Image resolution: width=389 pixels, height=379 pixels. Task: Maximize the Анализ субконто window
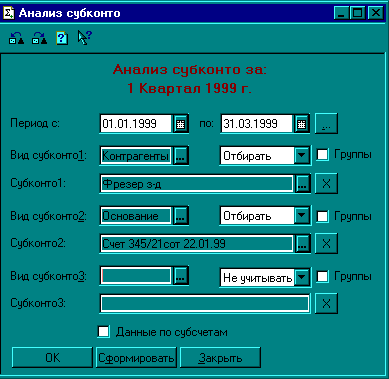(357, 13)
